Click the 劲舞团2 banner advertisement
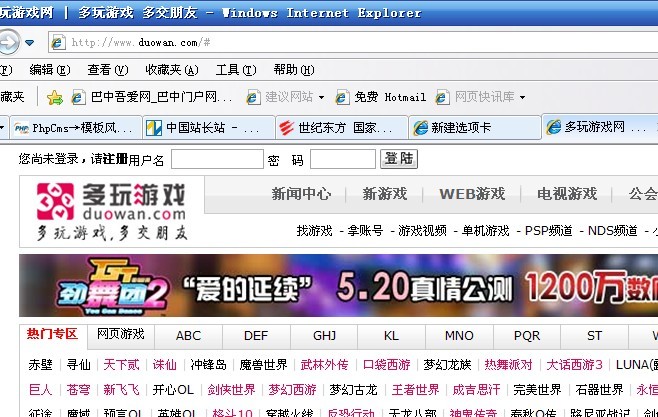This screenshot has height=417, width=658. 338,285
